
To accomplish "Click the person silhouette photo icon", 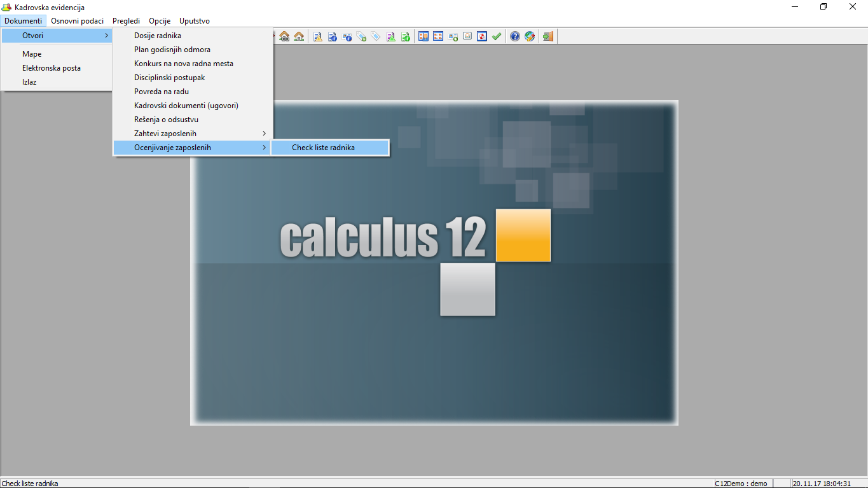I will click(467, 36).
